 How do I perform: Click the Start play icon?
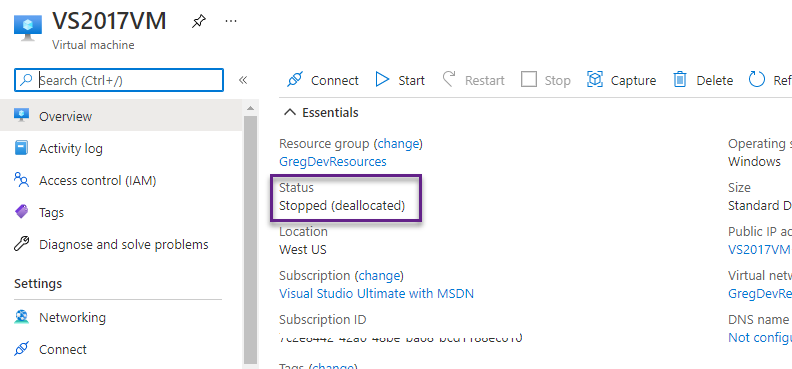382,80
